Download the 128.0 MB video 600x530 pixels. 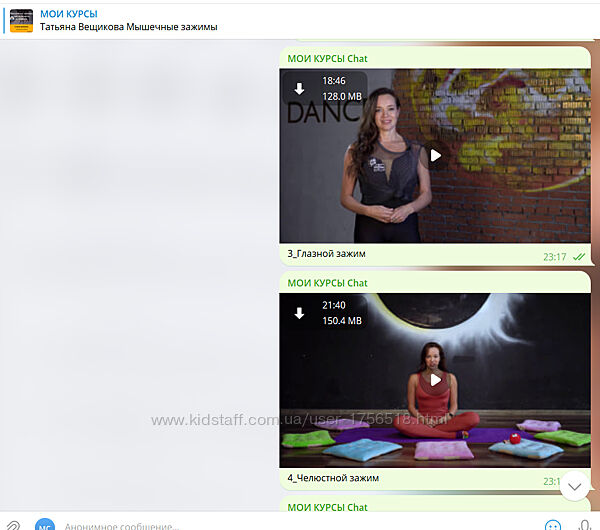click(299, 89)
